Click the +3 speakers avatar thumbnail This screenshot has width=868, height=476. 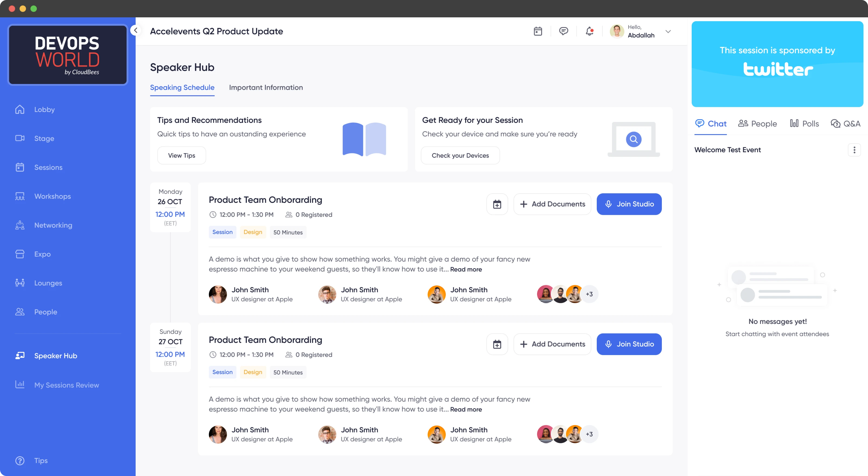coord(590,294)
